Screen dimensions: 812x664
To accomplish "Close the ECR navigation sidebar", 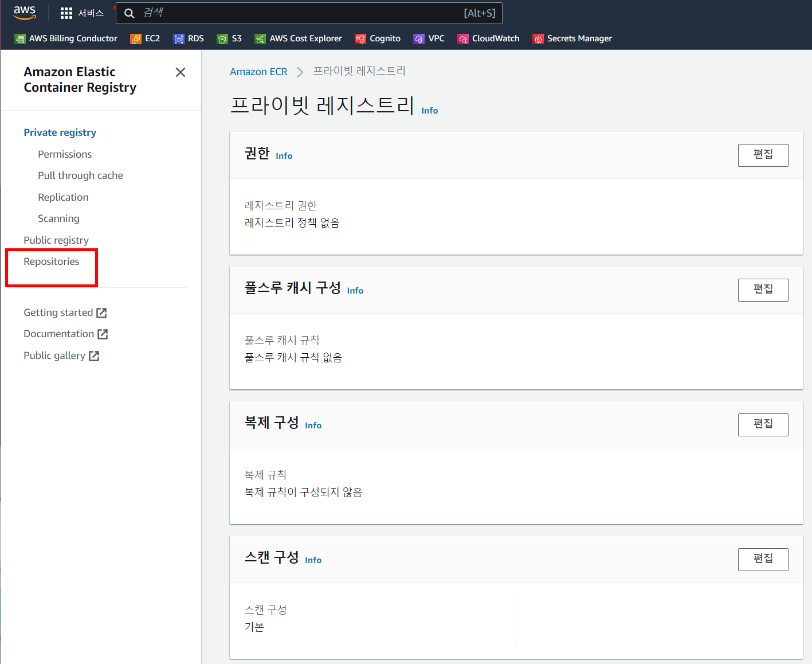I will coord(181,72).
